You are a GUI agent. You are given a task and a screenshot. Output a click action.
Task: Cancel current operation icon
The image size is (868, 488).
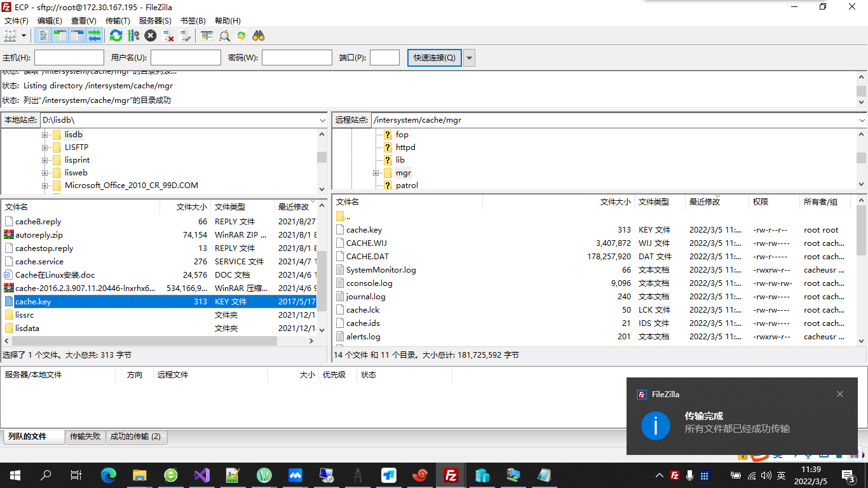pyautogui.click(x=151, y=36)
